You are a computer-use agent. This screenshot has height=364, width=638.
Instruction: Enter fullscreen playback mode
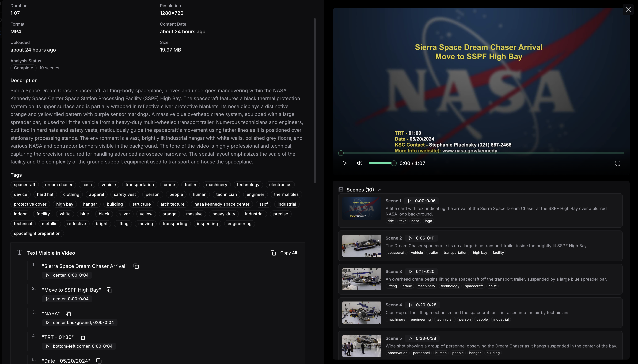[x=617, y=163]
